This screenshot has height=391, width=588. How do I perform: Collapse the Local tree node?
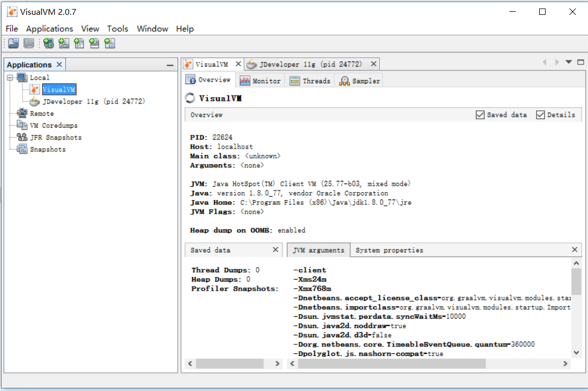[x=10, y=77]
